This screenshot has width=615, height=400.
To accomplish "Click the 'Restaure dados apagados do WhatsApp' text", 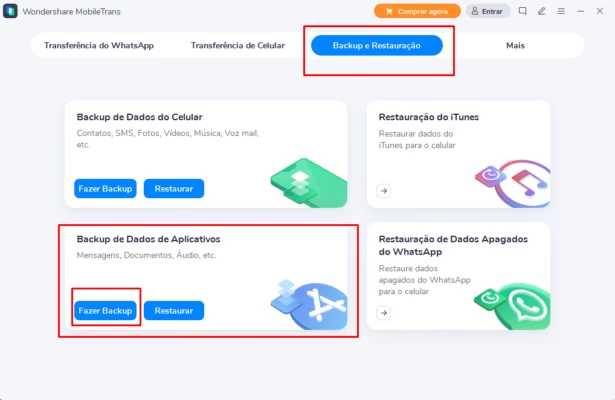I will coord(424,280).
